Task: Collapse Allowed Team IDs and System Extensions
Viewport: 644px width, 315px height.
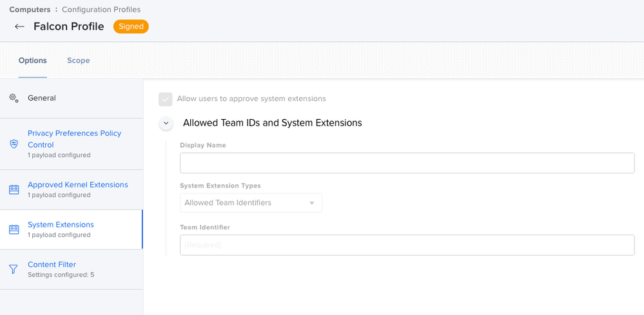Action: (166, 123)
